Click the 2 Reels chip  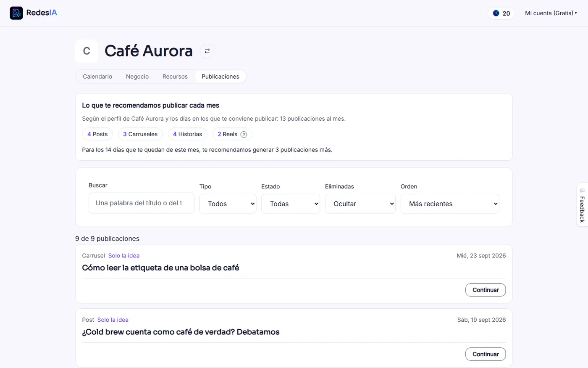pos(232,134)
